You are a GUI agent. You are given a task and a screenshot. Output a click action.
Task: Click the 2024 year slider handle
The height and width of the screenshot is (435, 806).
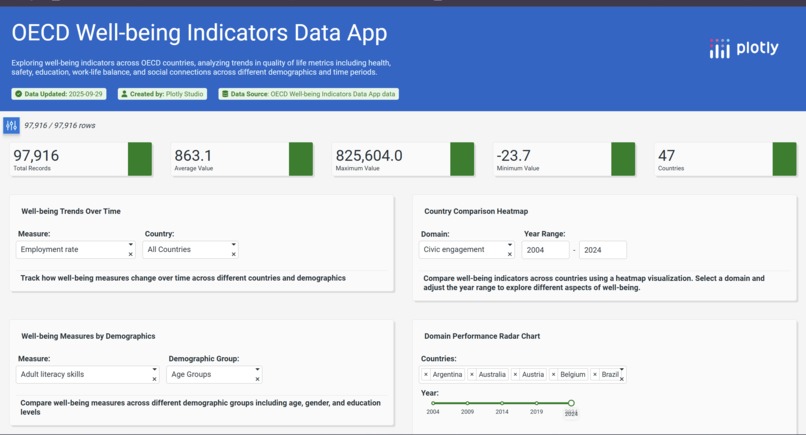(x=571, y=403)
